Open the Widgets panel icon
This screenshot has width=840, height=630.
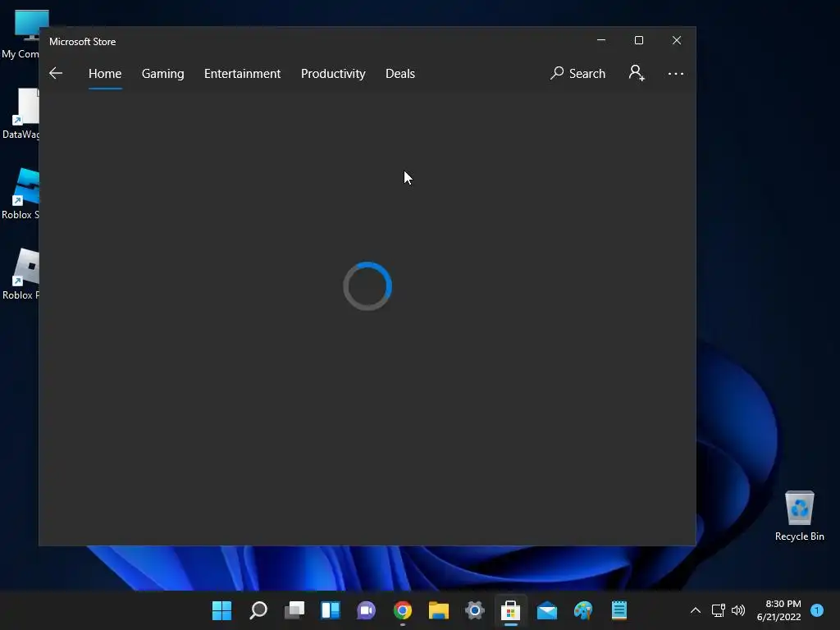331,610
